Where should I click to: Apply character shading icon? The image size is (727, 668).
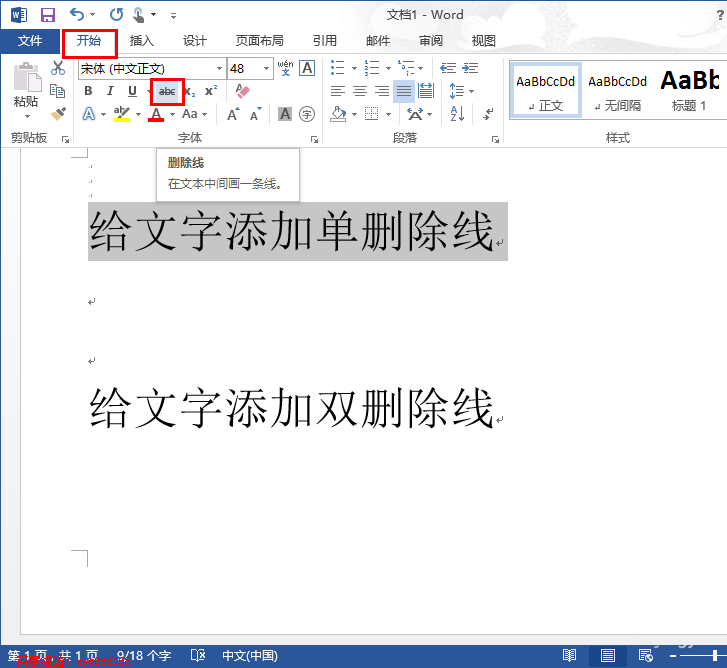click(285, 114)
